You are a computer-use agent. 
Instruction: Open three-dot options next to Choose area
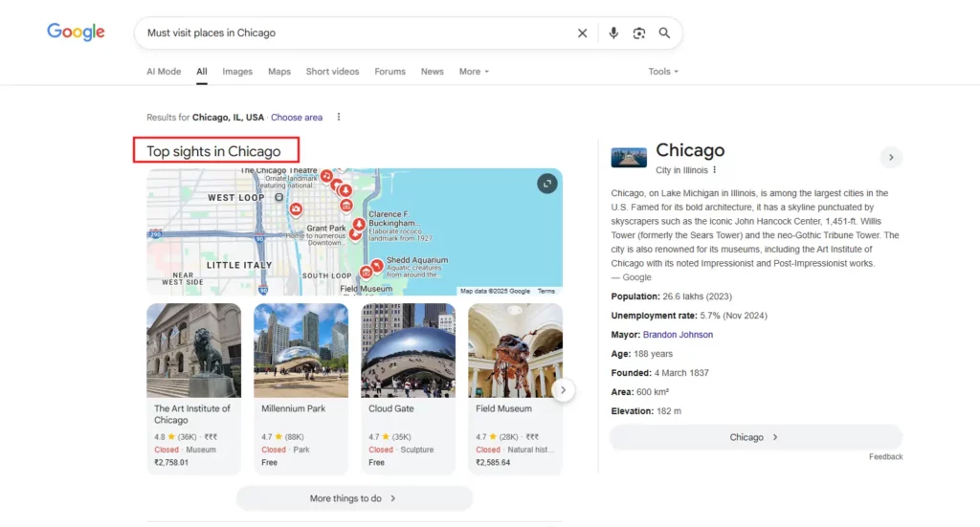[x=339, y=117]
